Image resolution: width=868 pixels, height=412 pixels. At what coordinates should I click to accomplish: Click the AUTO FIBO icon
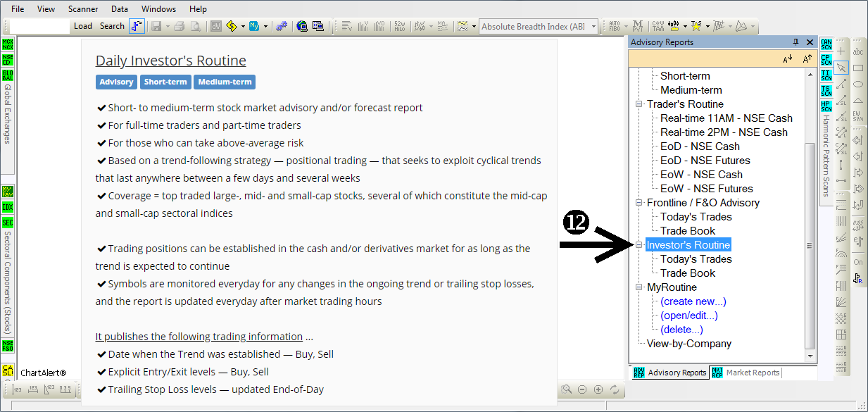(x=615, y=26)
